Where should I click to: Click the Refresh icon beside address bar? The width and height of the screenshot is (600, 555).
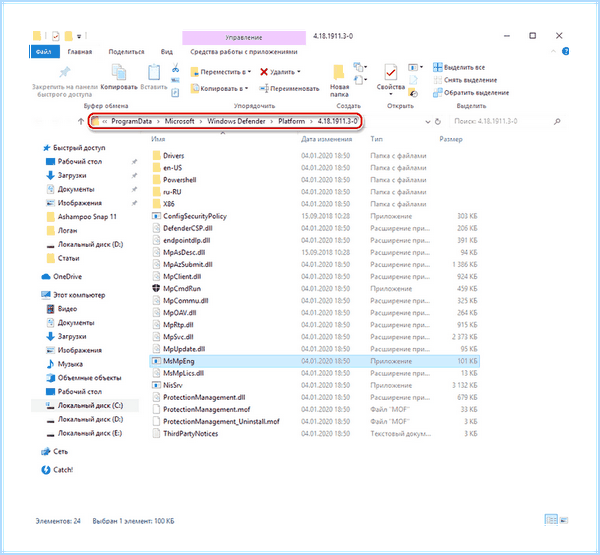(438, 121)
